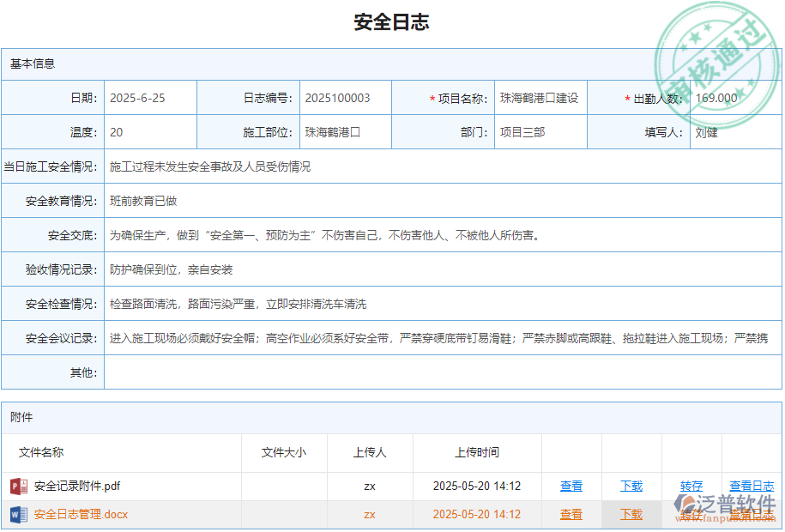The height and width of the screenshot is (532, 785).
Task: Click 转存 for 安全日志管理.docx
Action: (691, 515)
